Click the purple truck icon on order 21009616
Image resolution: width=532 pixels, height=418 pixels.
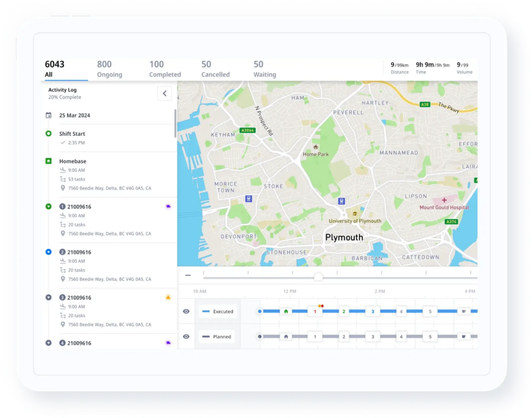(x=168, y=206)
